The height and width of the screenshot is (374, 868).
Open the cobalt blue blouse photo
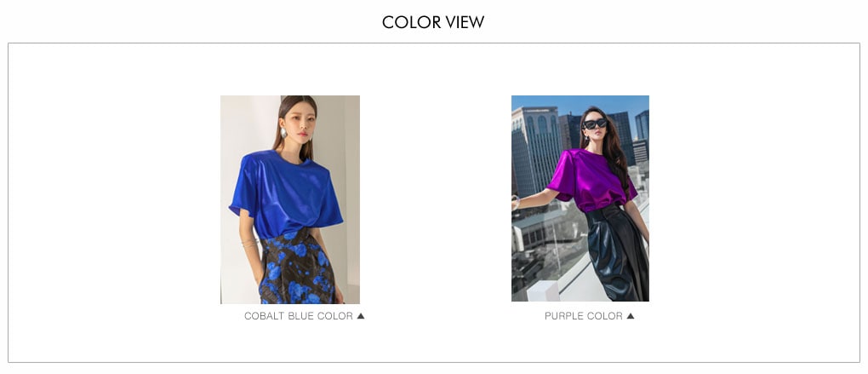pos(290,199)
